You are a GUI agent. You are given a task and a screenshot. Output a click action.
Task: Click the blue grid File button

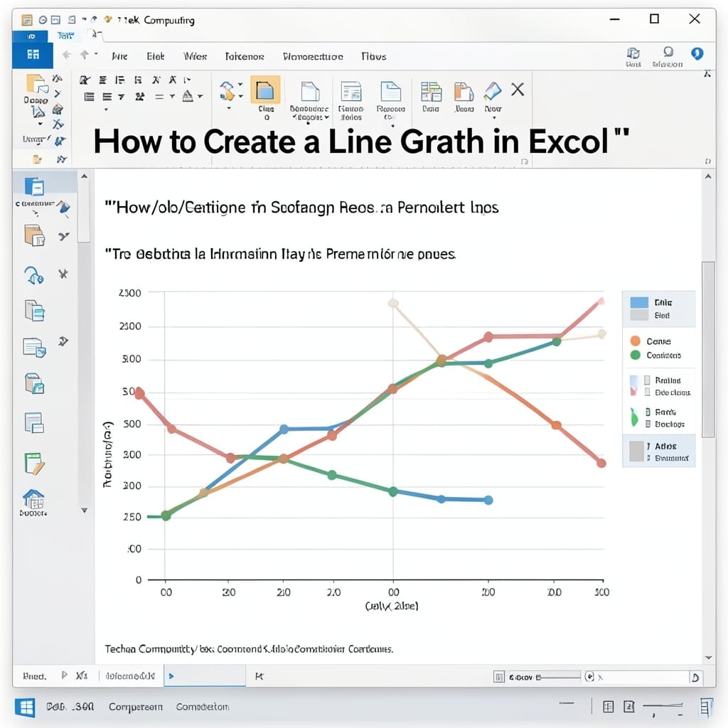tap(33, 55)
